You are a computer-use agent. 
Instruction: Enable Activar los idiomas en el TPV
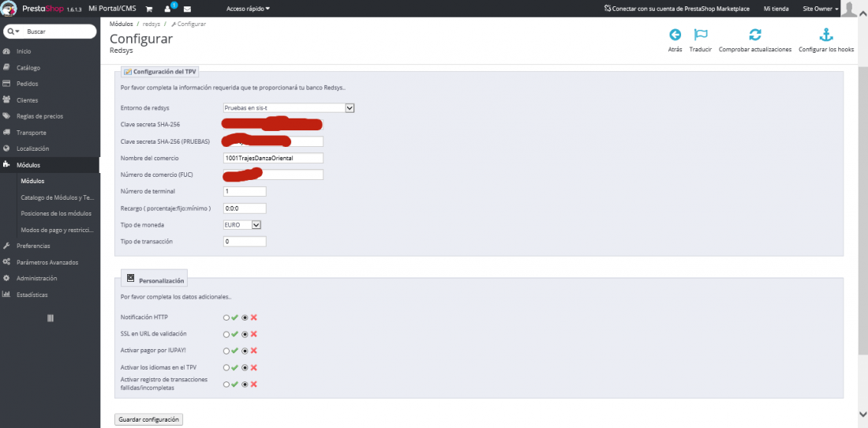pos(226,368)
